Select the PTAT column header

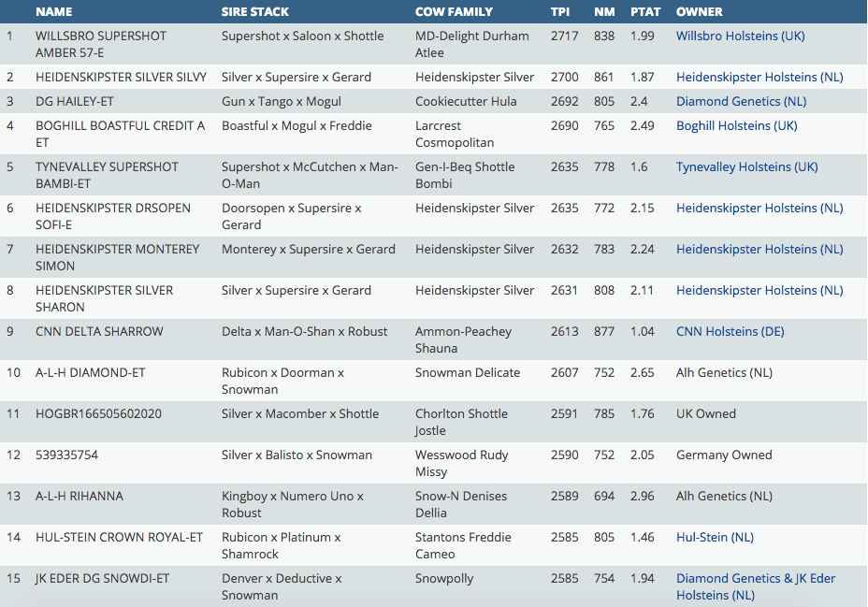(x=644, y=12)
